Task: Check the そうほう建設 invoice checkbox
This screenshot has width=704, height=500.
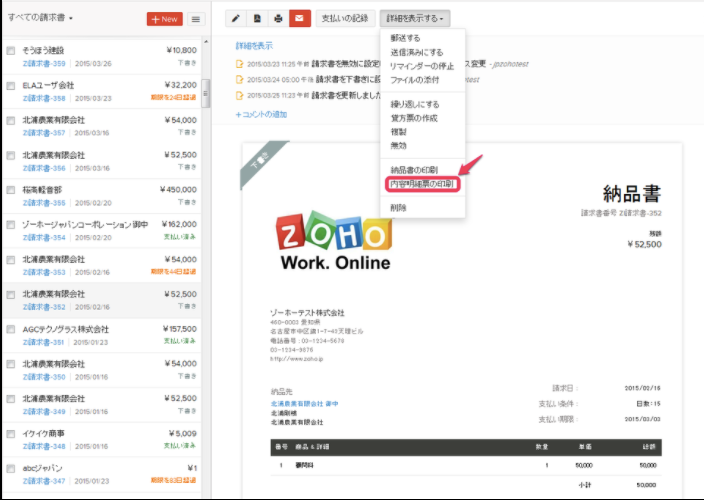Action: coord(11,50)
